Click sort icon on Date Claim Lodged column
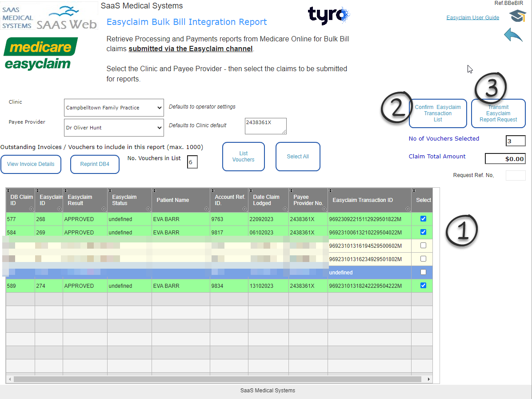The image size is (532, 399). click(x=251, y=190)
